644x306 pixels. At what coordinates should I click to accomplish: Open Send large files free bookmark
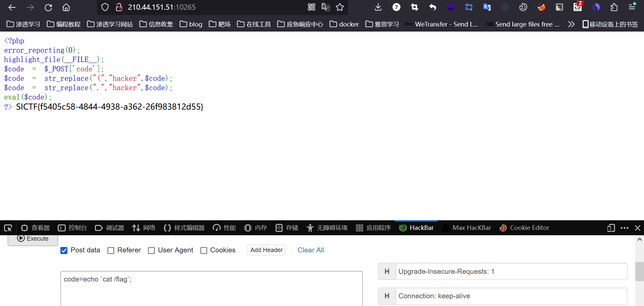(523, 24)
